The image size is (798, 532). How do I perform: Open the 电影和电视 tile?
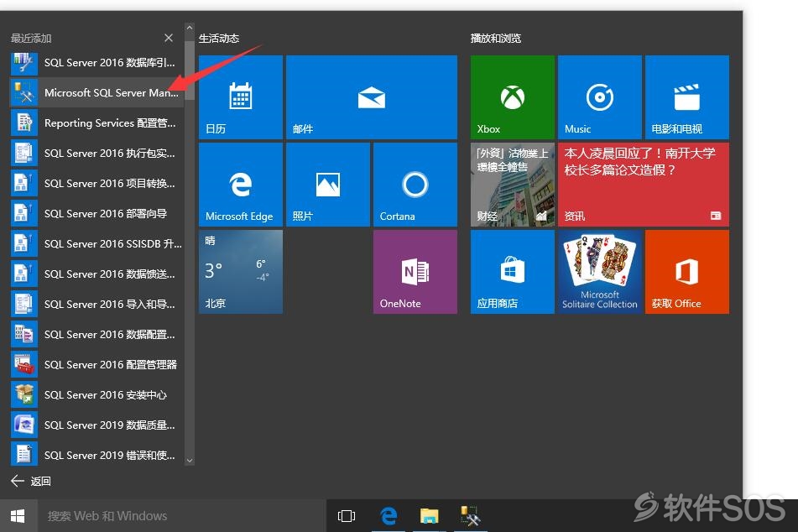(687, 97)
